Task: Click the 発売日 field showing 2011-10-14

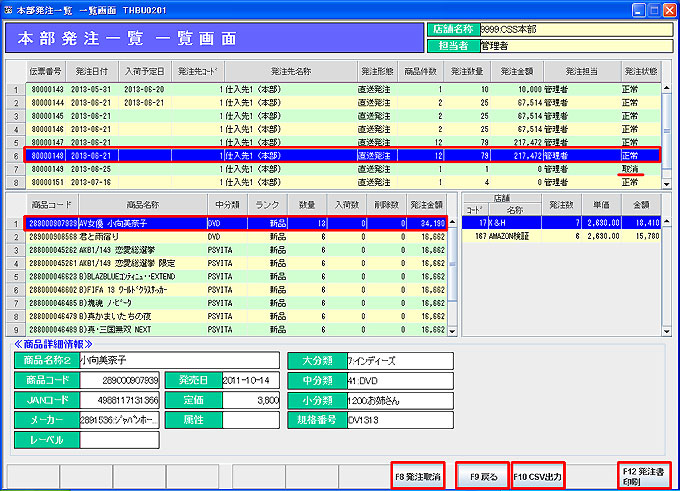Action: [251, 380]
